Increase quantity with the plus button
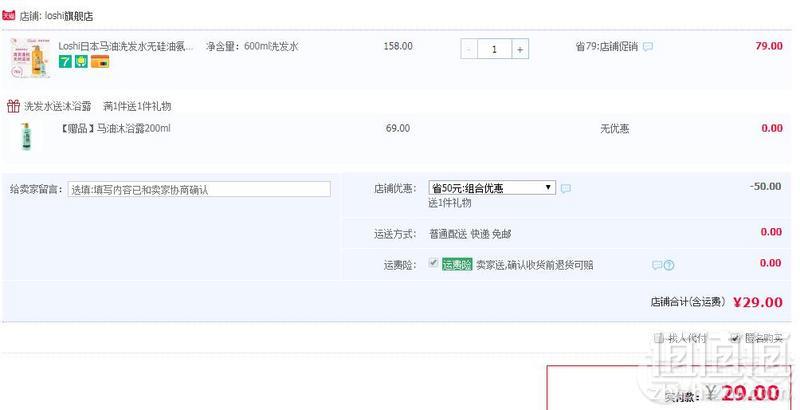This screenshot has width=800, height=410. point(520,49)
